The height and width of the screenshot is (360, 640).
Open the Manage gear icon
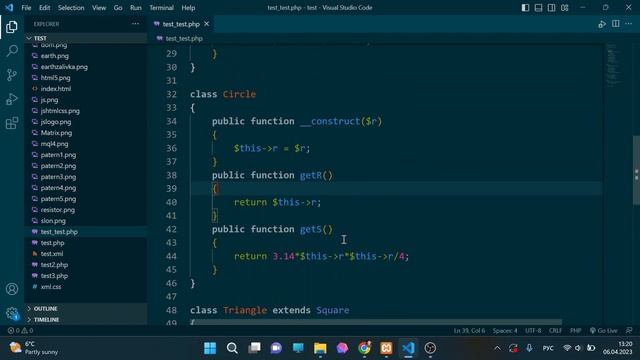pos(12,313)
